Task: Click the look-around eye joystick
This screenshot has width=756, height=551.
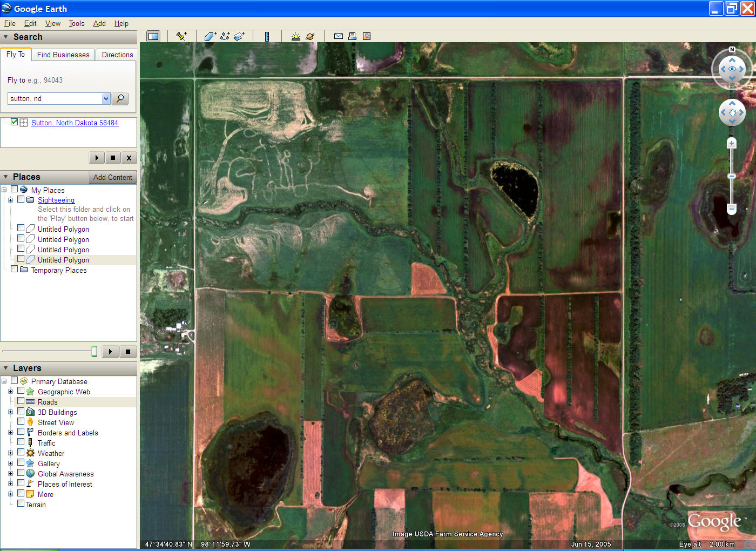Action: [732, 69]
